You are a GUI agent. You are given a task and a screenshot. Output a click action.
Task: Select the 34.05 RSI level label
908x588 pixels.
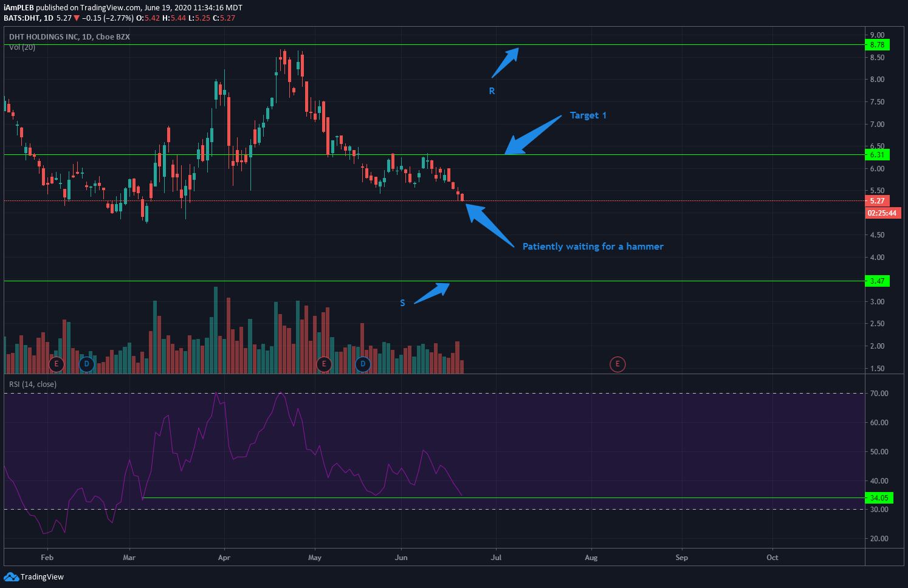[x=879, y=498]
